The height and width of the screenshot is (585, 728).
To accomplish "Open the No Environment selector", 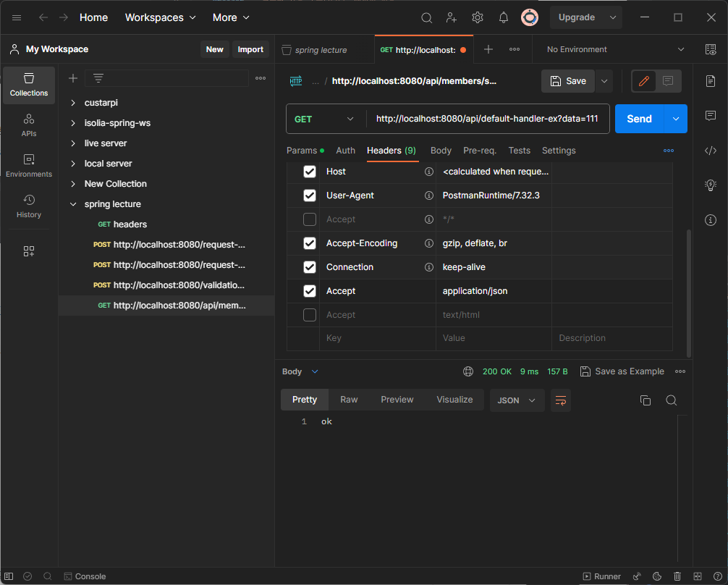I will (x=615, y=49).
